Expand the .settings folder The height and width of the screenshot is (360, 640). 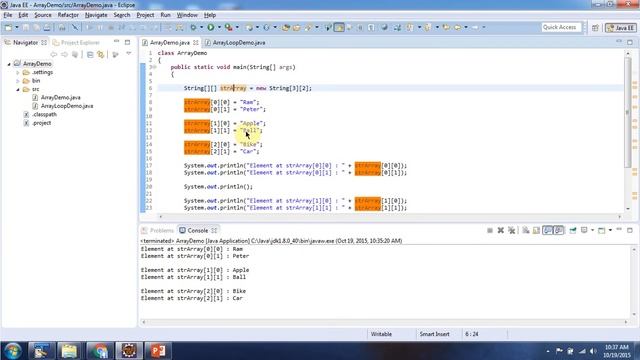tap(18, 73)
